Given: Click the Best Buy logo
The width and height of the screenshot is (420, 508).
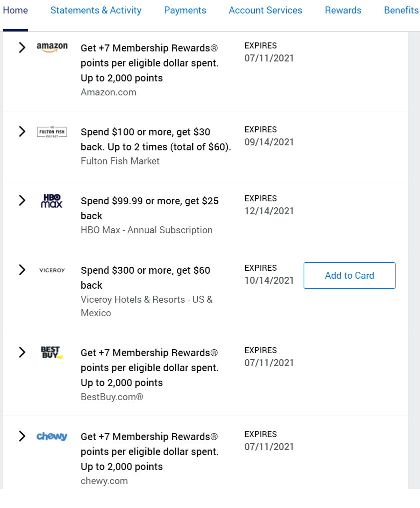Looking at the screenshot, I should click(52, 353).
